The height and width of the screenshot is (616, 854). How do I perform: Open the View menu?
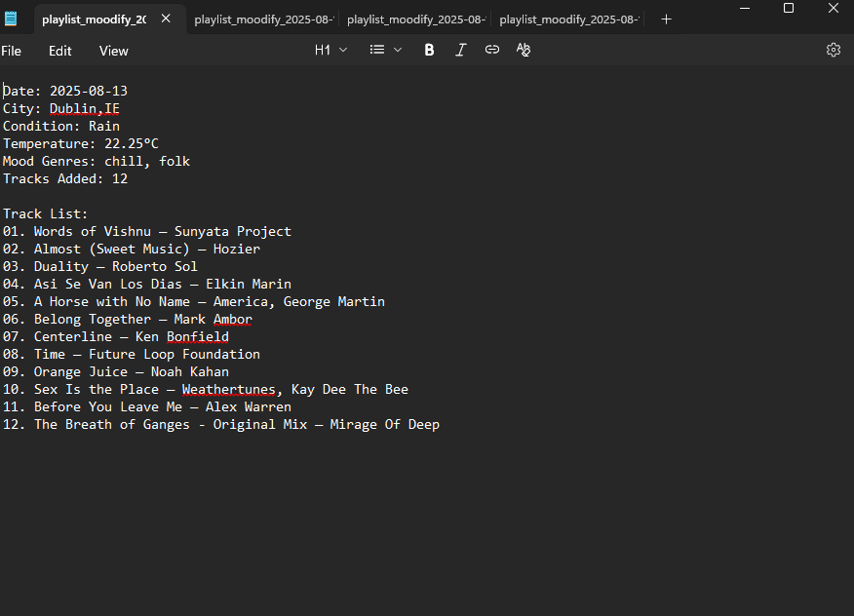113,52
